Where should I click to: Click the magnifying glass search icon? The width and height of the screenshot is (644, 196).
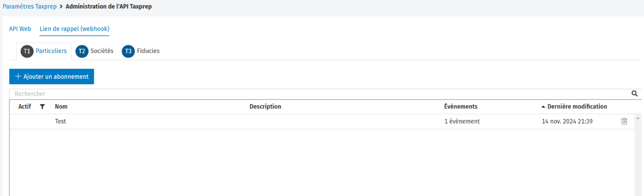[635, 94]
